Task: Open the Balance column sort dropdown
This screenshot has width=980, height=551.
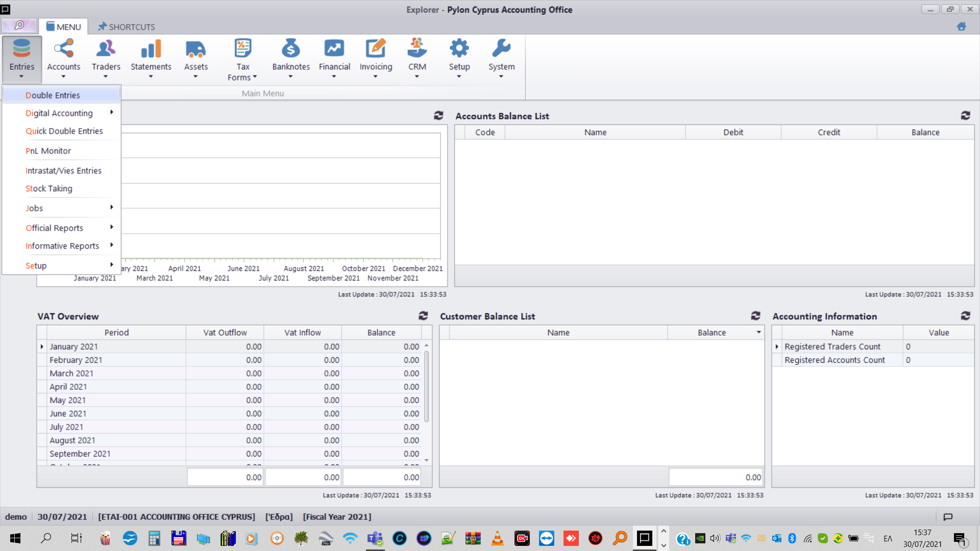Action: 758,332
